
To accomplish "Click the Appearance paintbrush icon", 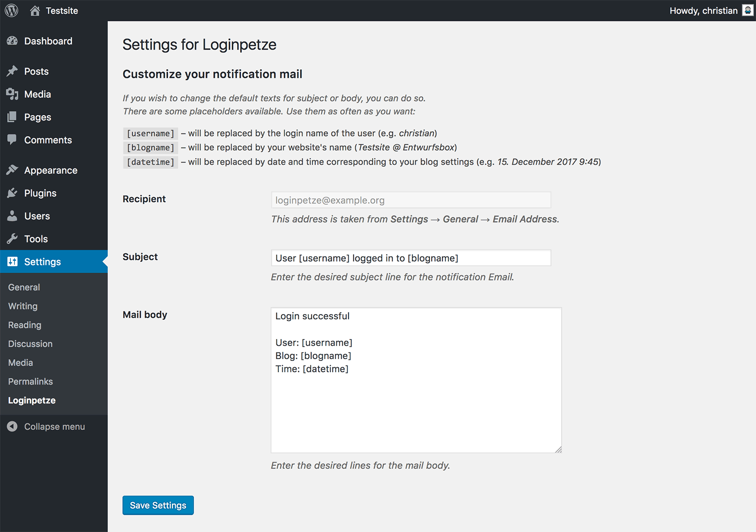I will click(x=12, y=170).
